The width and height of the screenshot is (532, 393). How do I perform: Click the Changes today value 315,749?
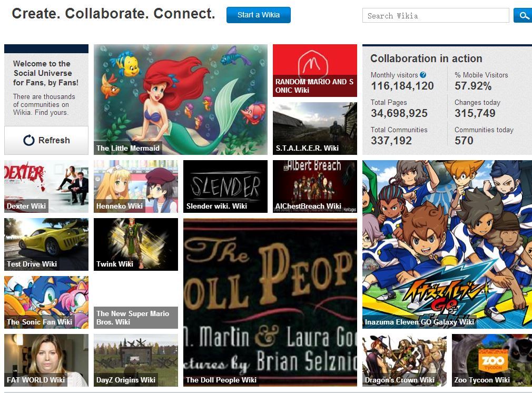click(475, 113)
